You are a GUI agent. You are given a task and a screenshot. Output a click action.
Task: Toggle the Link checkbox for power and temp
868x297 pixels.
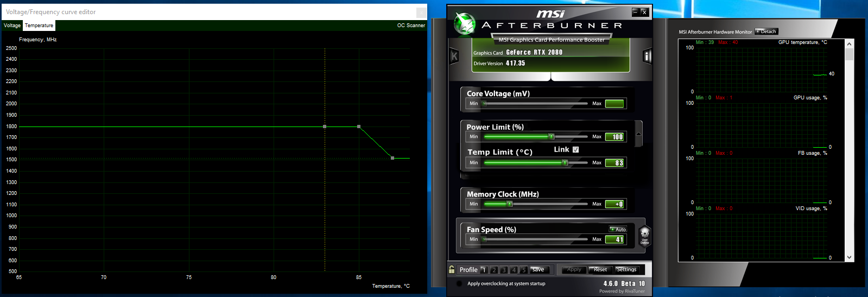pos(576,149)
